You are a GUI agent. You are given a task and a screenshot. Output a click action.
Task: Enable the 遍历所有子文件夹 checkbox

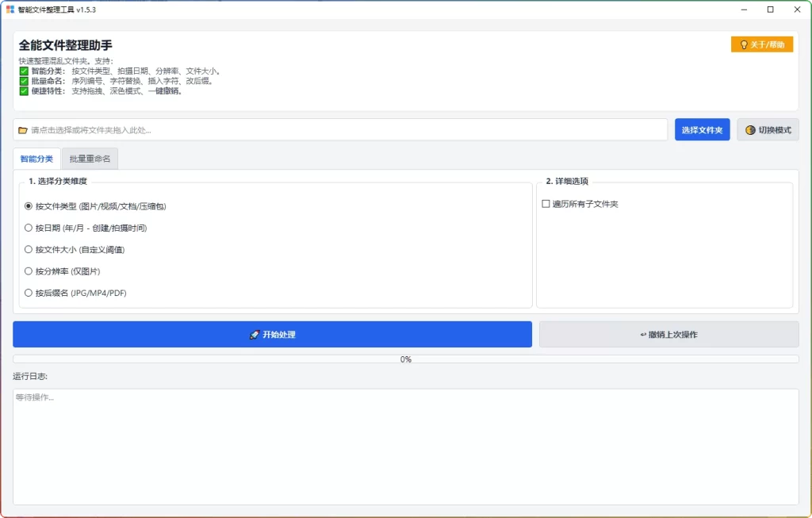tap(545, 203)
